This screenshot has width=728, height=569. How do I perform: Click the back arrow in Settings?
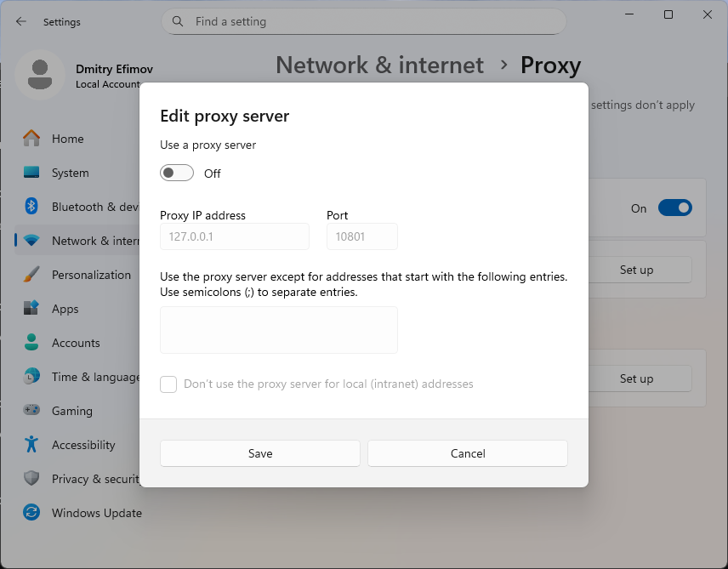[21, 21]
